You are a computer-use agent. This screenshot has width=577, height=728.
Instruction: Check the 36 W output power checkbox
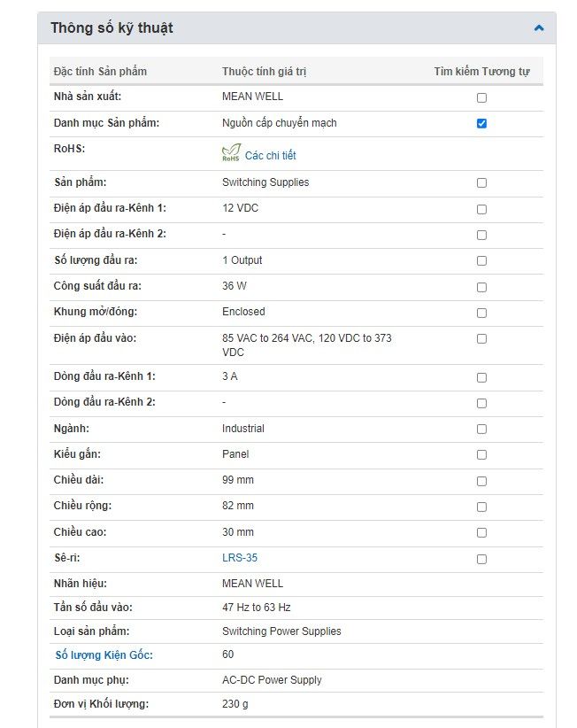pos(481,287)
